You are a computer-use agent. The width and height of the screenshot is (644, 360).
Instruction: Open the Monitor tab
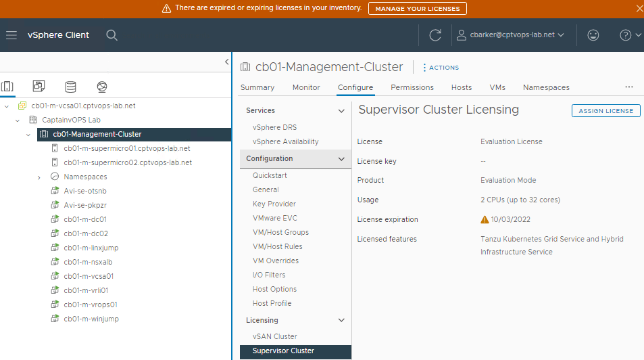306,87
